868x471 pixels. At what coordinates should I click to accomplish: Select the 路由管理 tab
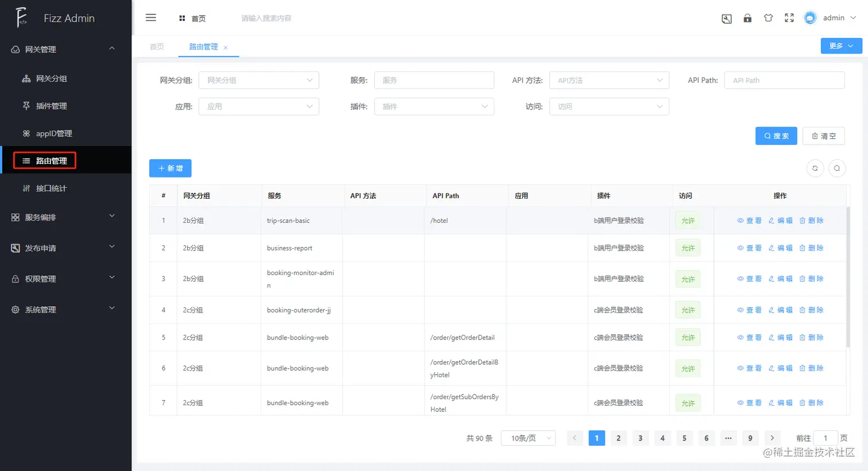[x=203, y=47]
